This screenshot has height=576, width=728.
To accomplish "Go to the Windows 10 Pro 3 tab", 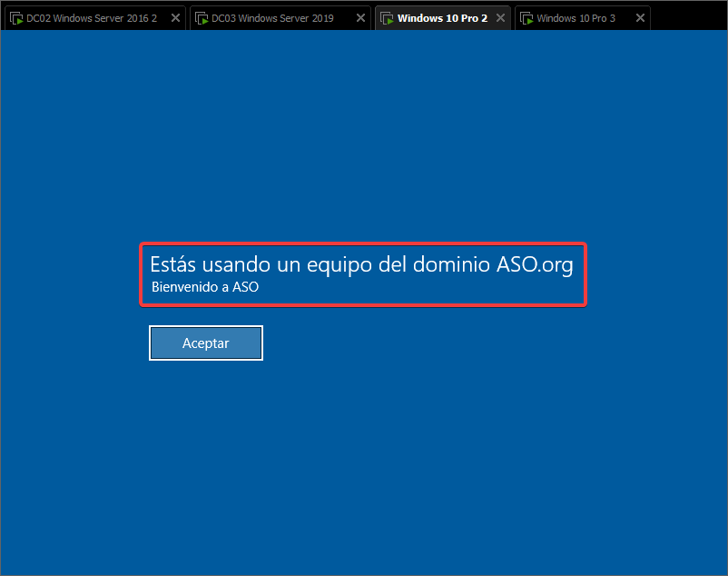I will pos(576,18).
